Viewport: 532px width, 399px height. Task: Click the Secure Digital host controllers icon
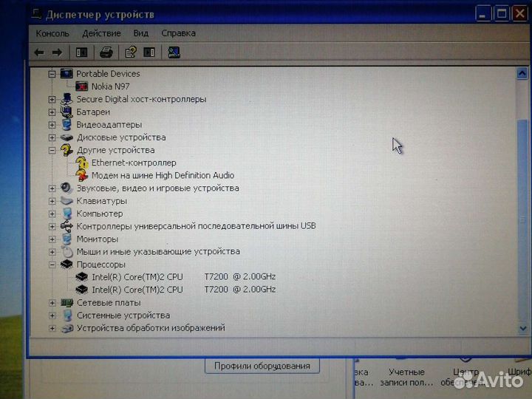[x=66, y=99]
